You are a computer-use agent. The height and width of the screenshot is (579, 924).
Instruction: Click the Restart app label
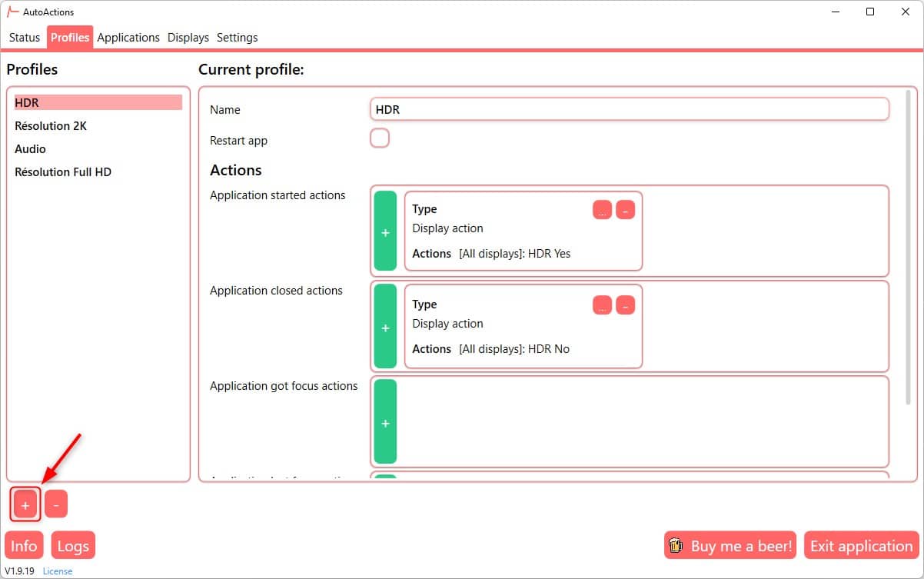[238, 141]
